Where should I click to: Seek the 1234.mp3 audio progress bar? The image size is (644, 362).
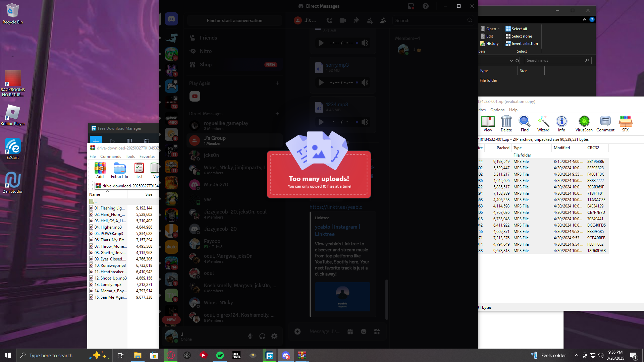click(357, 122)
